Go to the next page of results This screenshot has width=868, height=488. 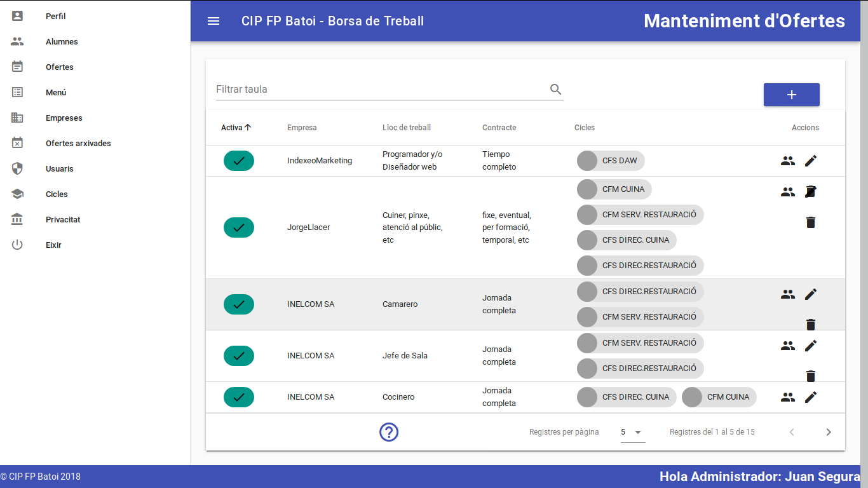828,432
